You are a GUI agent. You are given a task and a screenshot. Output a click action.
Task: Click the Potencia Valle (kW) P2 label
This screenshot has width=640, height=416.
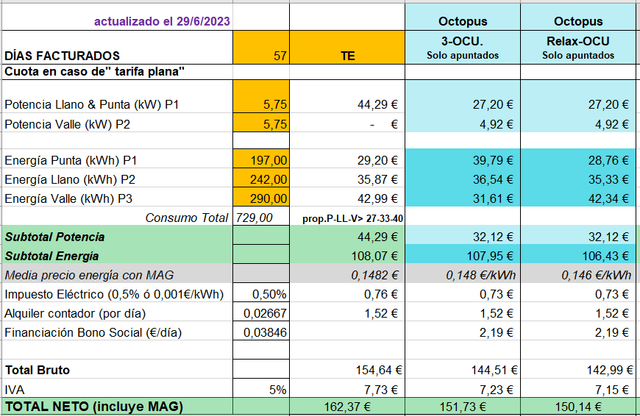[117, 124]
